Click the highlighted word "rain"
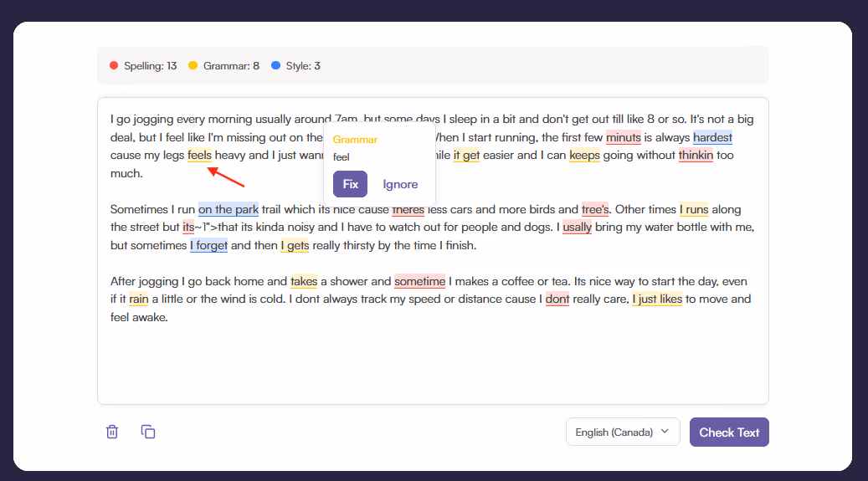Viewport: 868px width, 481px height. [138, 299]
